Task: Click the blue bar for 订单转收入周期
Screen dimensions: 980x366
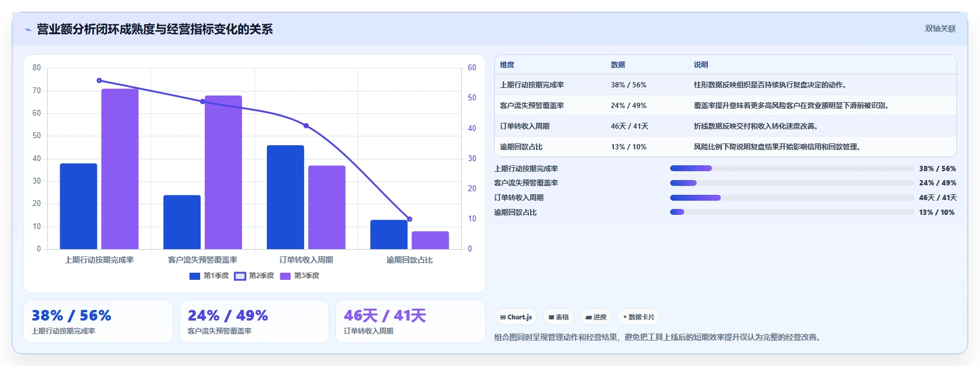Action: point(285,197)
